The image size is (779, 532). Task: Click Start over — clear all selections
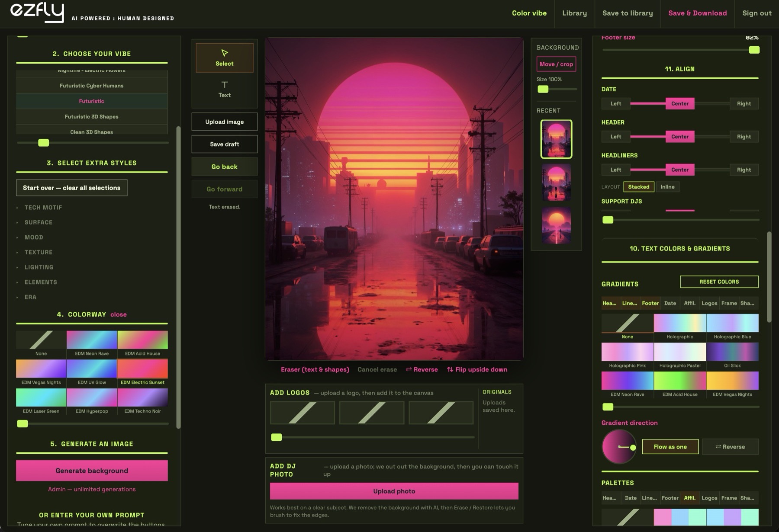click(71, 188)
